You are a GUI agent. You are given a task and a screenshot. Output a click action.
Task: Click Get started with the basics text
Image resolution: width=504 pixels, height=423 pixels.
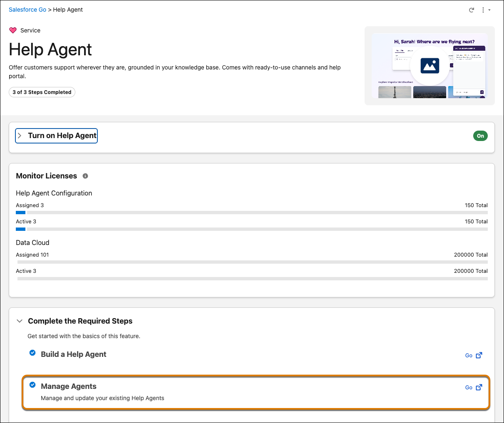(x=84, y=336)
